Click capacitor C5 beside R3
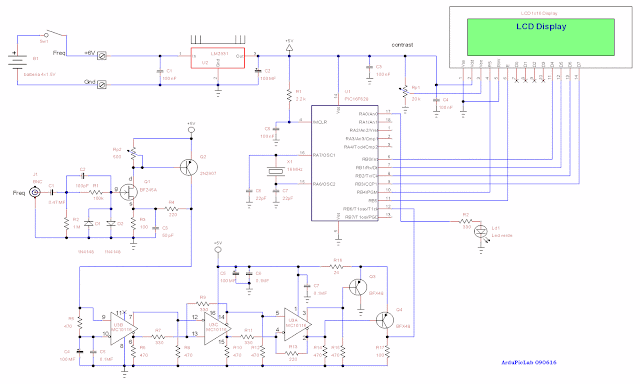 pos(155,228)
